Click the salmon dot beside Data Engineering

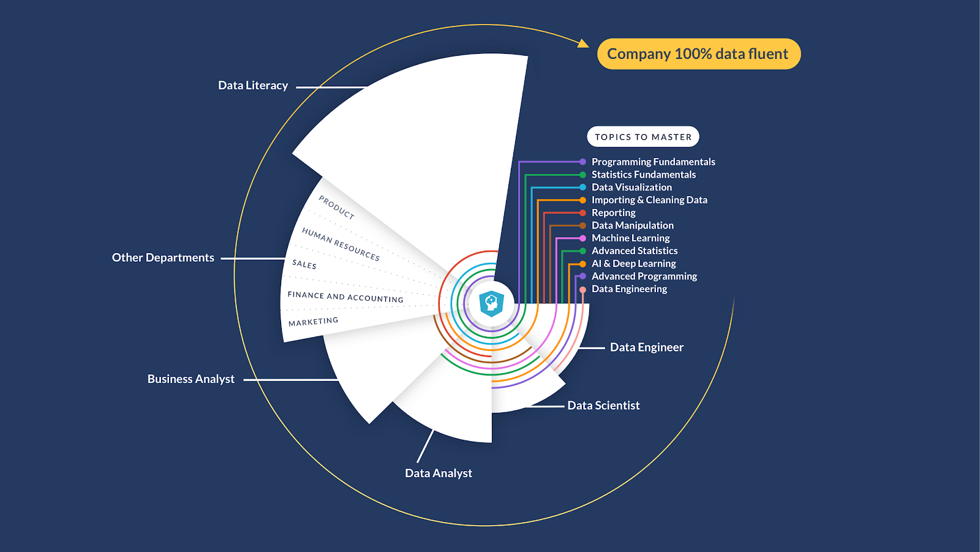tap(582, 289)
